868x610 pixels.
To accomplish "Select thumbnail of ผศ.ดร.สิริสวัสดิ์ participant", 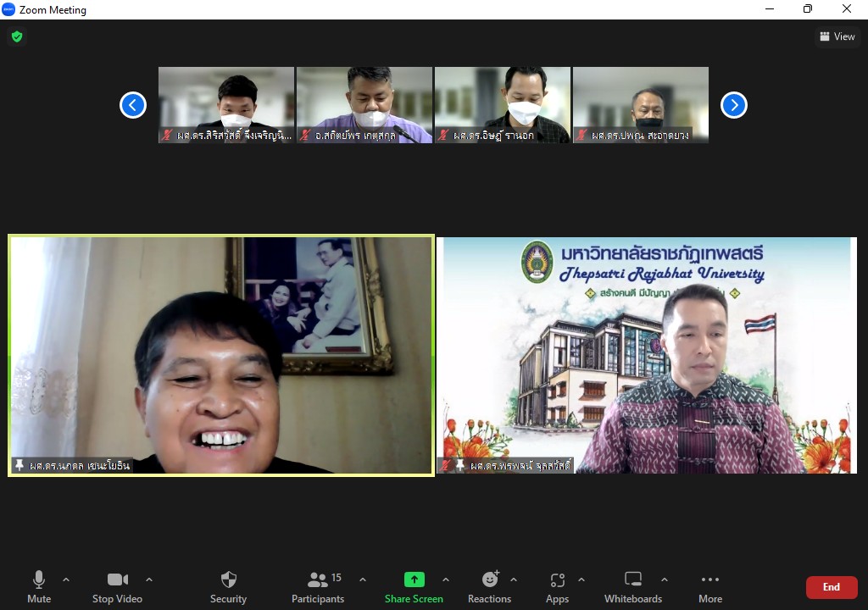I will [x=226, y=105].
